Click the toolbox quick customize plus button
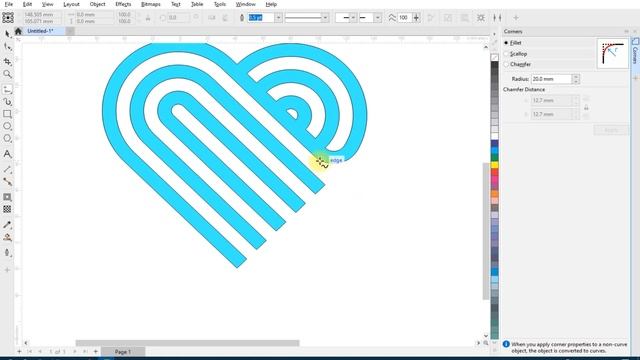The height and width of the screenshot is (360, 640). click(x=7, y=270)
